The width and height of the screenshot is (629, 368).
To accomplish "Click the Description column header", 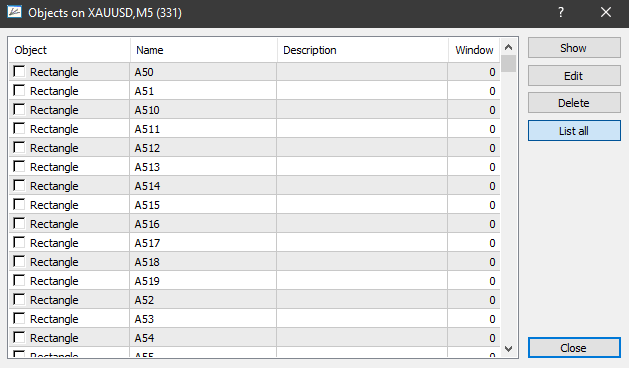I will 362,50.
